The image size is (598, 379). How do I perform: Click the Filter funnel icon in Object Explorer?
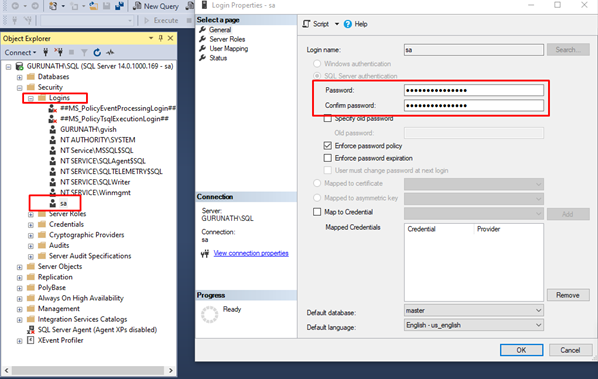click(x=84, y=52)
